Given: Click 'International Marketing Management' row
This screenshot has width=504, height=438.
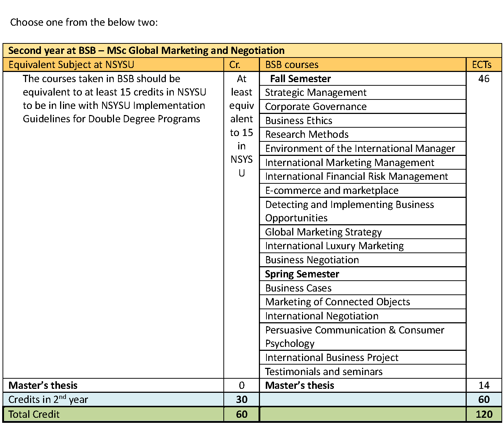Looking at the screenshot, I should coord(363,163).
